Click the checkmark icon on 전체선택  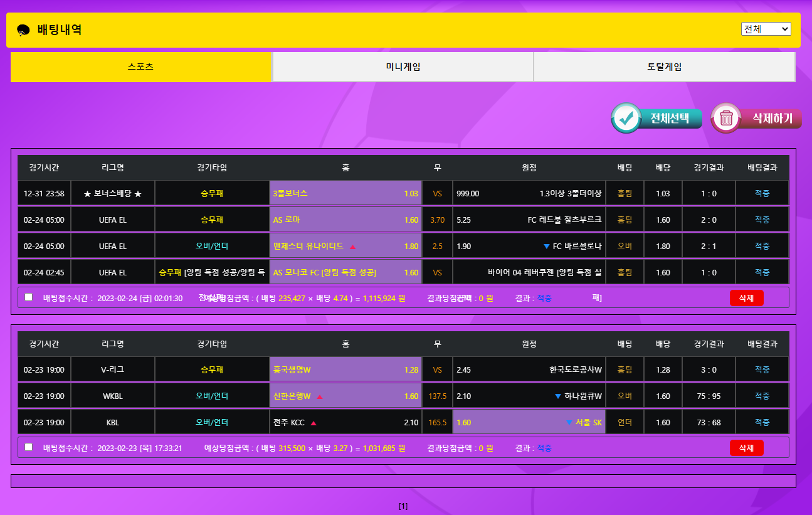[625, 118]
